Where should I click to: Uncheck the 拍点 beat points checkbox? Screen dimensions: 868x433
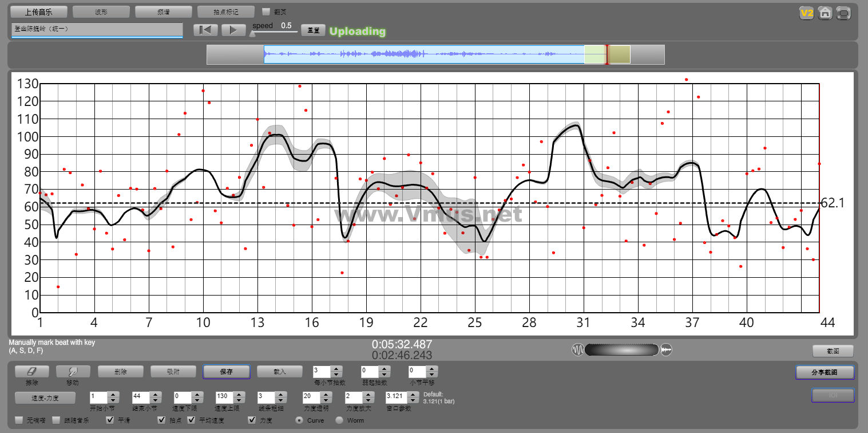tap(162, 420)
